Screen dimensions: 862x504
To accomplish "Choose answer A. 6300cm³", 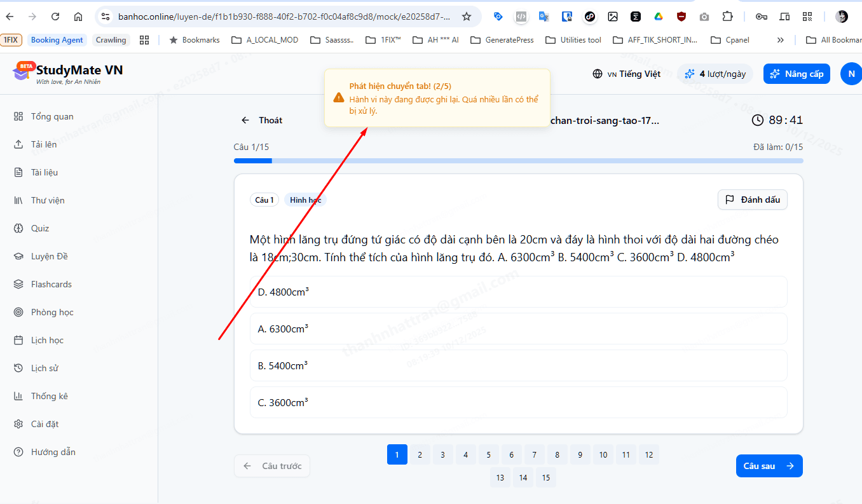I will (518, 329).
